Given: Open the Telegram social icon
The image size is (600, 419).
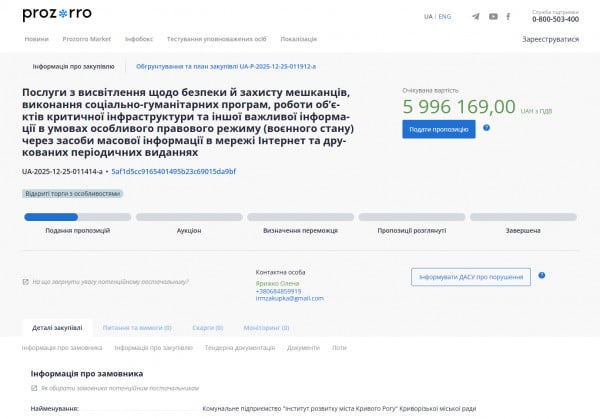Looking at the screenshot, I should [x=475, y=17].
